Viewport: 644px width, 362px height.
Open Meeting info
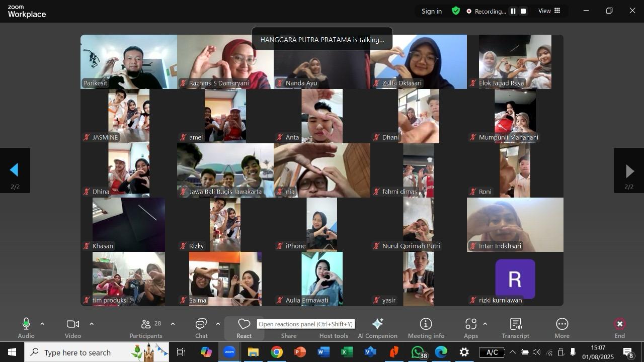426,328
